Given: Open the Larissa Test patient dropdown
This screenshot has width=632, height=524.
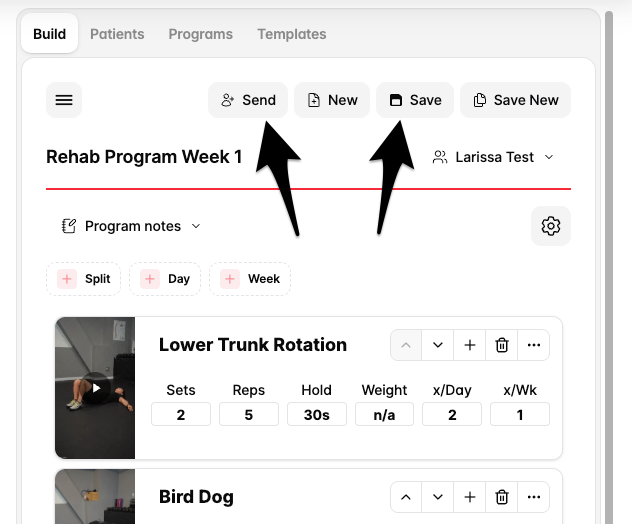Looking at the screenshot, I should [493, 157].
